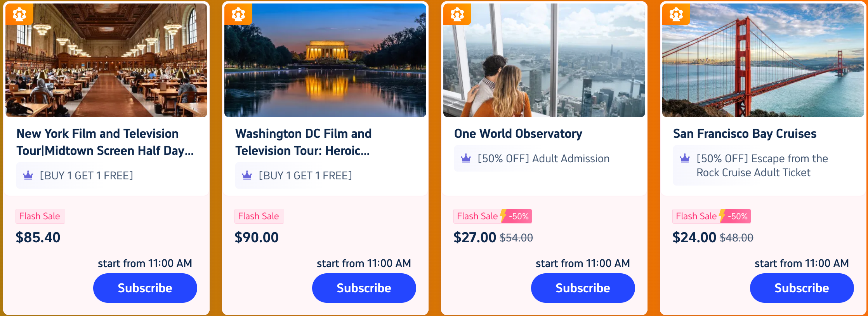Click the orange attraction badge on New York tour card
The image size is (868, 316).
click(19, 15)
